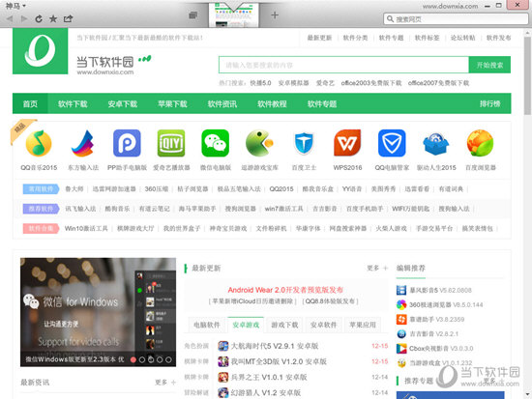This screenshot has width=532, height=399.
Task: Open the tab overview stacked-windows icon
Action: (x=193, y=15)
